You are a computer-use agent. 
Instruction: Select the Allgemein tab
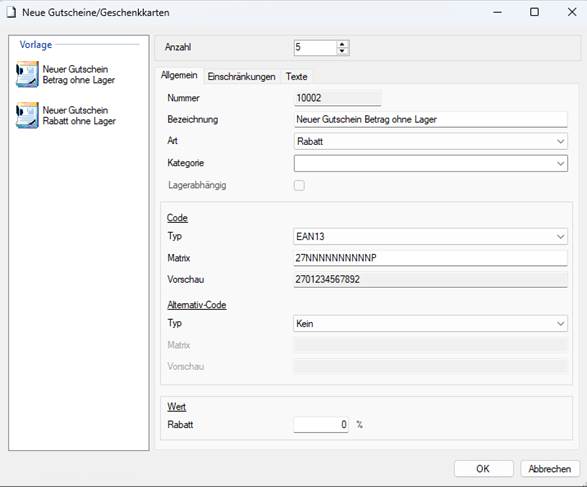(x=179, y=75)
